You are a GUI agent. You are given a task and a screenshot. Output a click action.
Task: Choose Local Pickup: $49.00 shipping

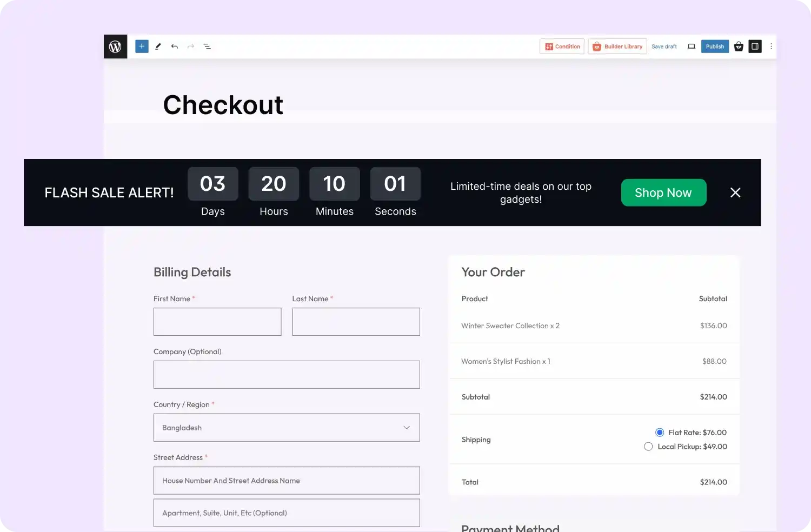[648, 447]
